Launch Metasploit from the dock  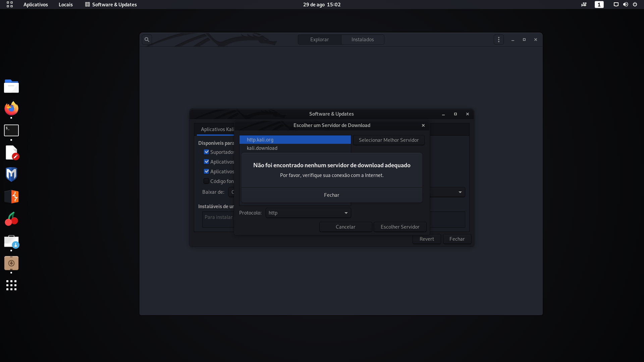[11, 175]
